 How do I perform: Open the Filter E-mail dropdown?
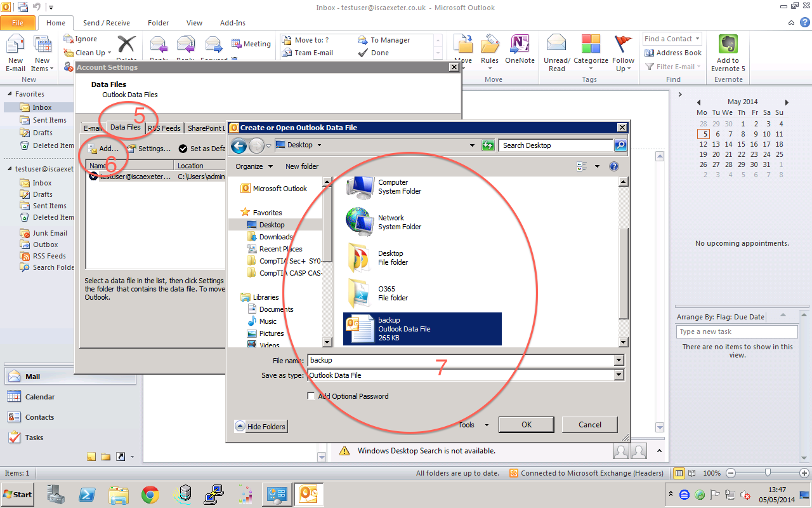(673, 66)
